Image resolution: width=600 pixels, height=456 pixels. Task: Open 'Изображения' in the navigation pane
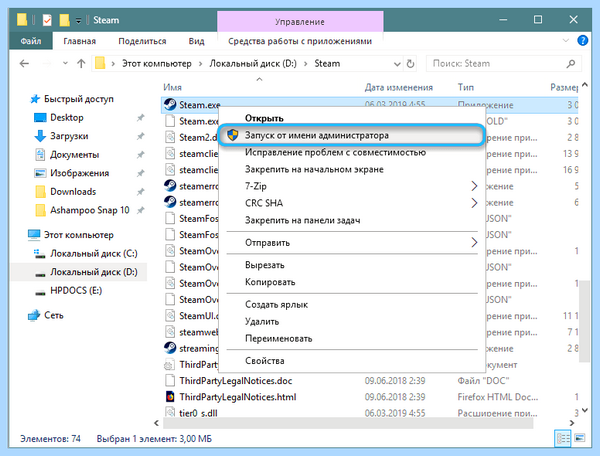(x=80, y=173)
